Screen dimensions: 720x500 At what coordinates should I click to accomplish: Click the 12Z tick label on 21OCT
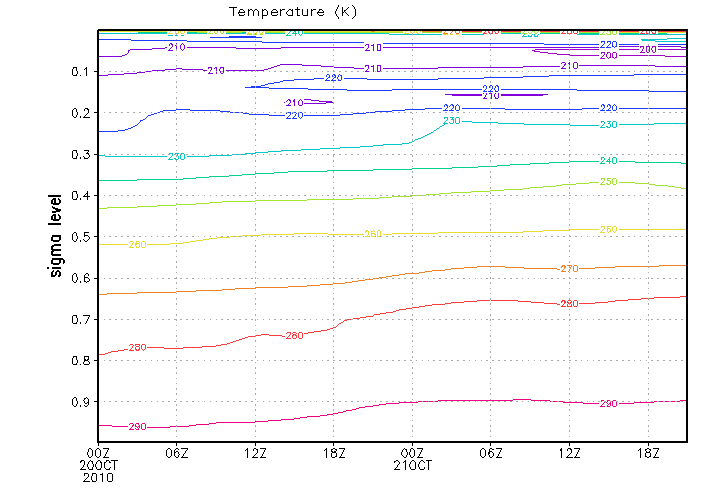click(x=569, y=454)
